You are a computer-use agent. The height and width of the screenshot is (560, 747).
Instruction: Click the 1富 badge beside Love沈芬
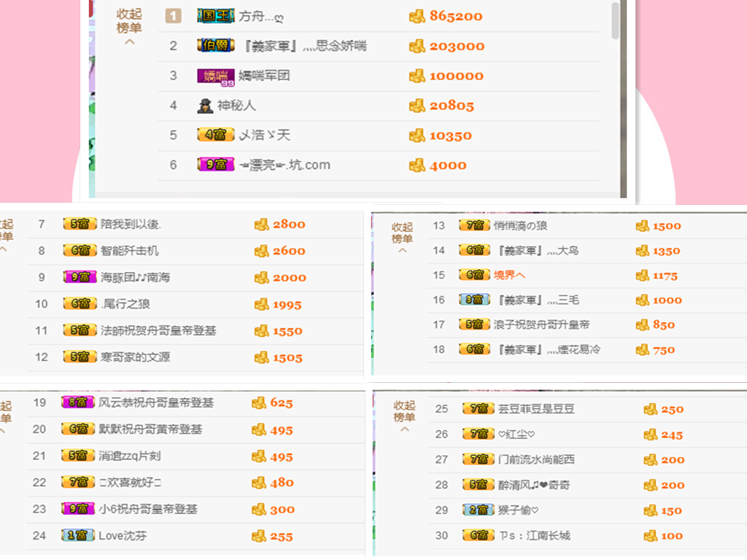(x=77, y=535)
